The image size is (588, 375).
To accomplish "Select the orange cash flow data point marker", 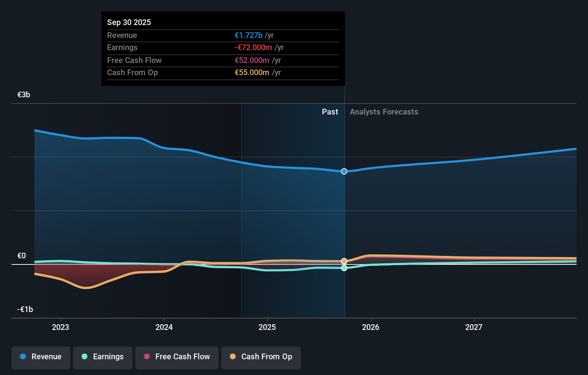I will (x=344, y=261).
